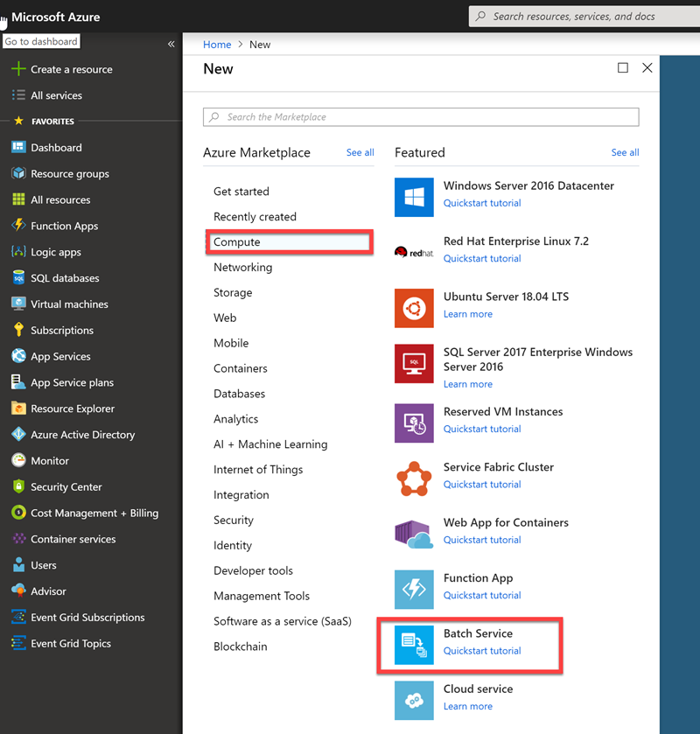Click the Management Tools category
The width and height of the screenshot is (700, 734).
[262, 596]
